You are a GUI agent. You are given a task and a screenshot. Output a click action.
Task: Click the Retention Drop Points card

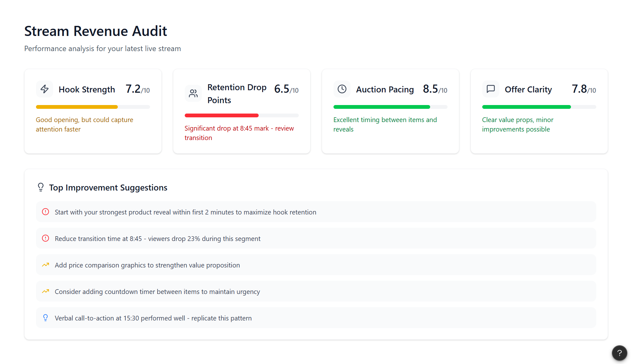(242, 111)
